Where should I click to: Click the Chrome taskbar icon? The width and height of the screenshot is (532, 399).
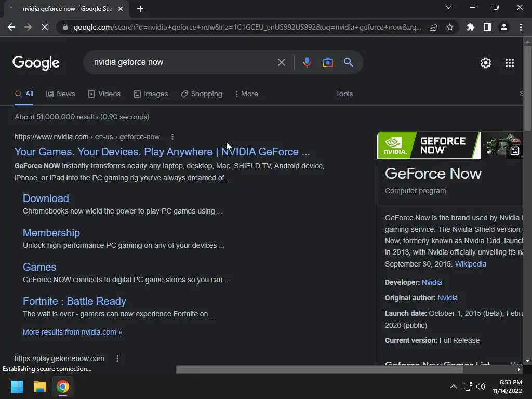coord(63,387)
